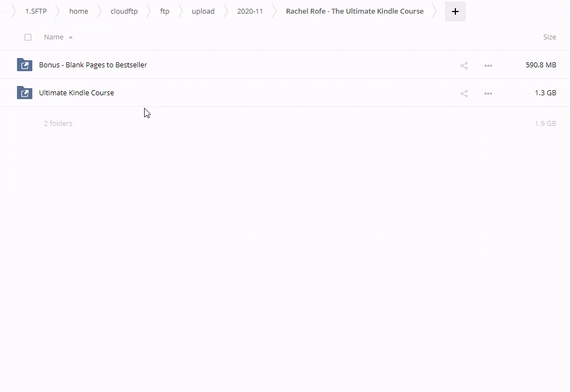The width and height of the screenshot is (571, 392).
Task: Return to the upload breadcrumb folder
Action: point(203,11)
